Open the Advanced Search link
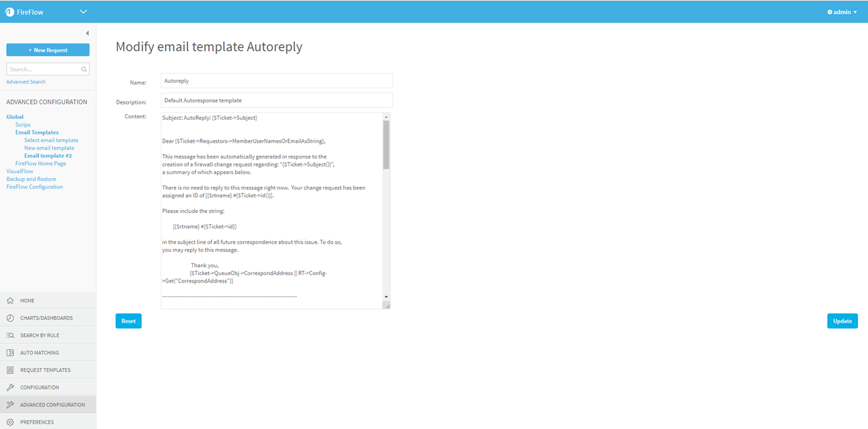The image size is (868, 429). tap(26, 82)
